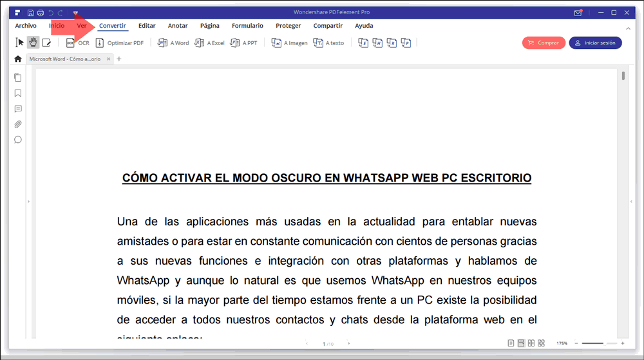Viewport: 644px width, 360px height.
Task: Activate the Hand pan tool
Action: 33,43
